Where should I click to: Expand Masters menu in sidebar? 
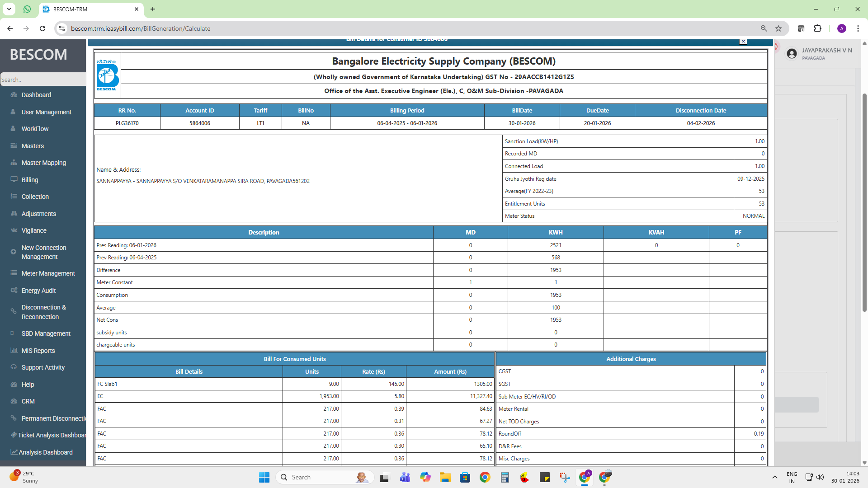pyautogui.click(x=33, y=146)
